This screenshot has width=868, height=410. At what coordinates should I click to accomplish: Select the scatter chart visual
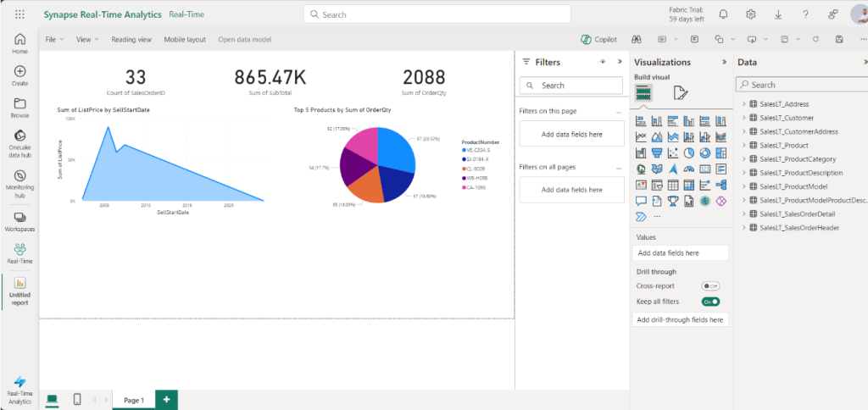click(673, 152)
